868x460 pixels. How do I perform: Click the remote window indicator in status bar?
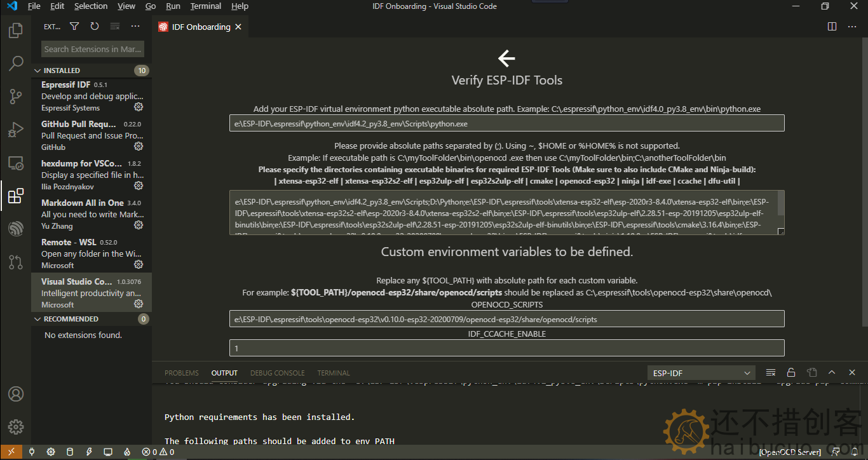pyautogui.click(x=11, y=452)
